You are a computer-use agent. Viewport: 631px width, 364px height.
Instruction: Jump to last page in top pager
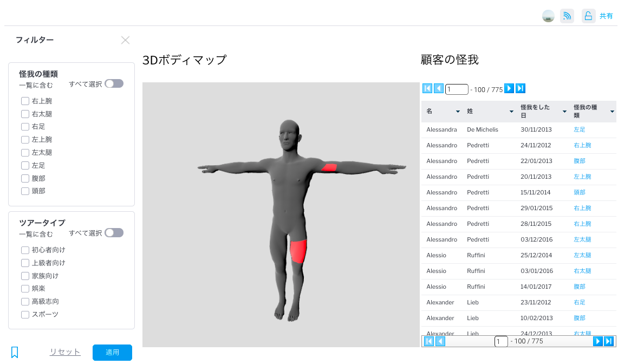[x=521, y=89]
